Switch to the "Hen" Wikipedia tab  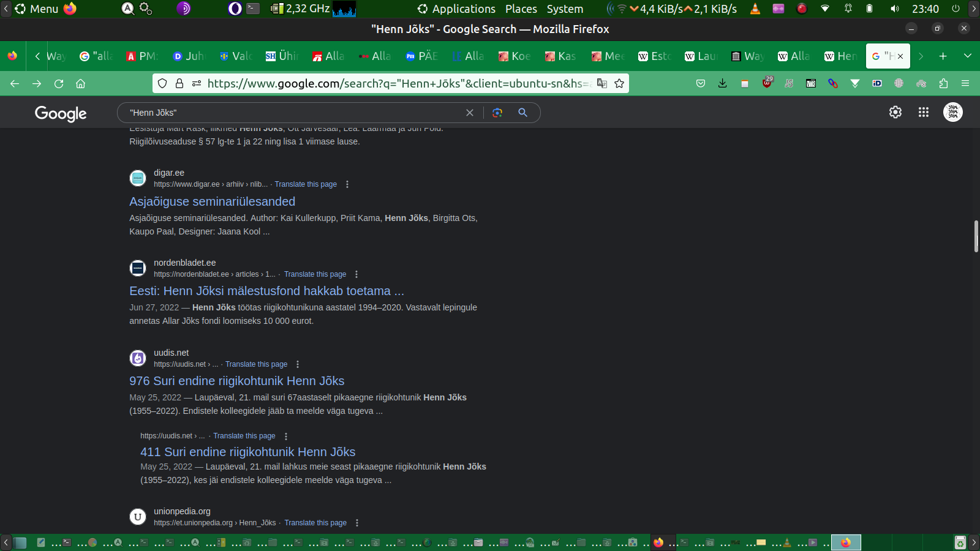840,56
